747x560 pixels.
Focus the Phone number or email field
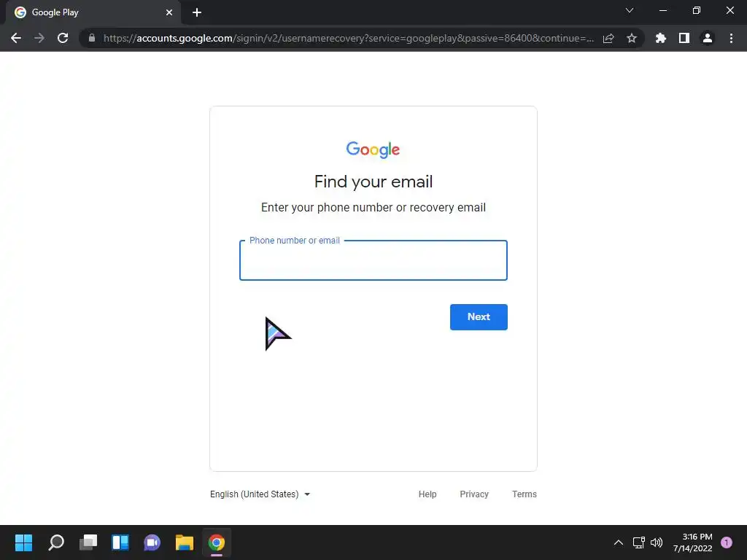(373, 260)
